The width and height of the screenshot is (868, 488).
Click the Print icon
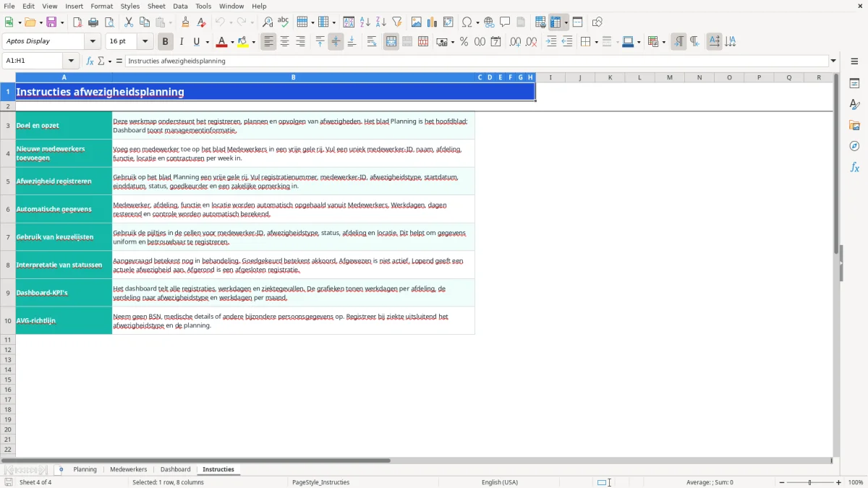[93, 22]
